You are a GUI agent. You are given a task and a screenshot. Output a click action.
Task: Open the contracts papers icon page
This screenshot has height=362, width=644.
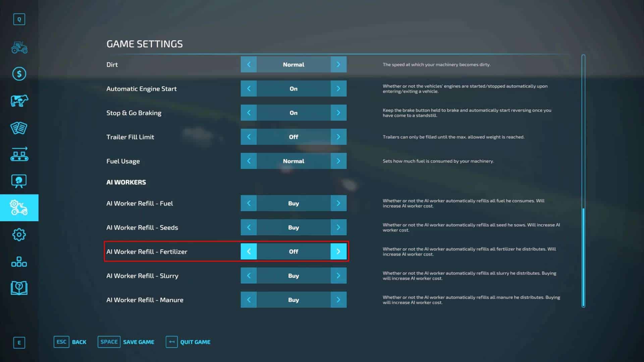[x=19, y=128]
